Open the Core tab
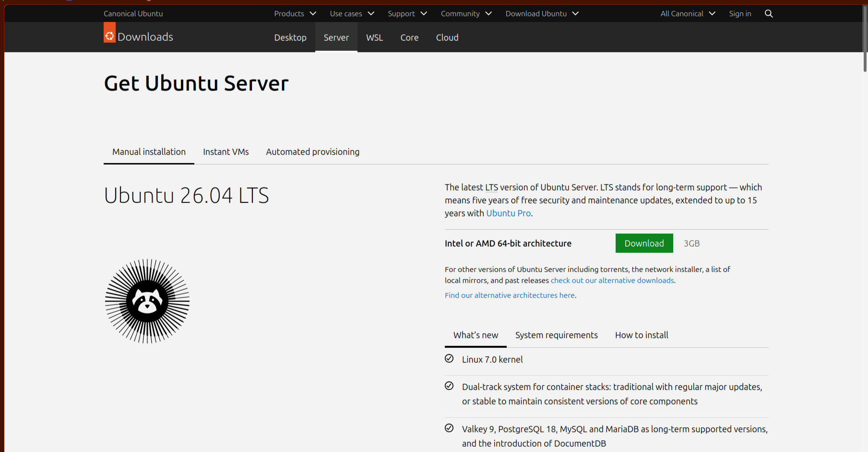868x452 pixels. point(409,37)
